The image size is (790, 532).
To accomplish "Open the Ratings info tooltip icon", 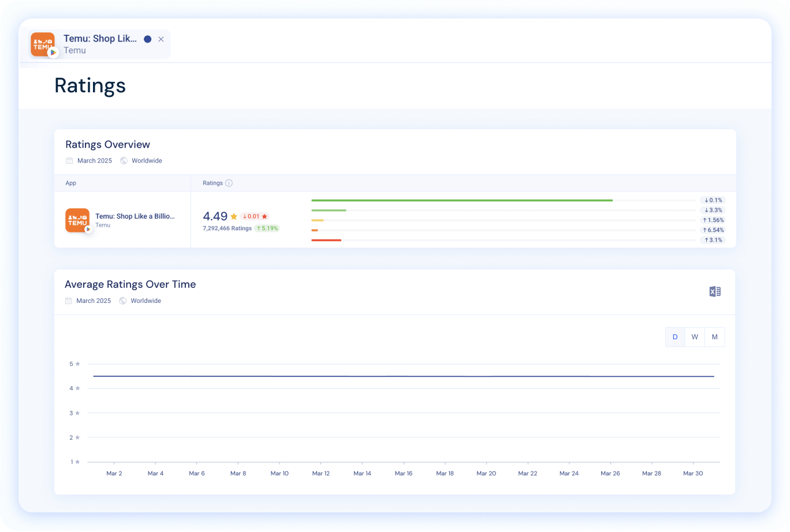I will point(229,183).
